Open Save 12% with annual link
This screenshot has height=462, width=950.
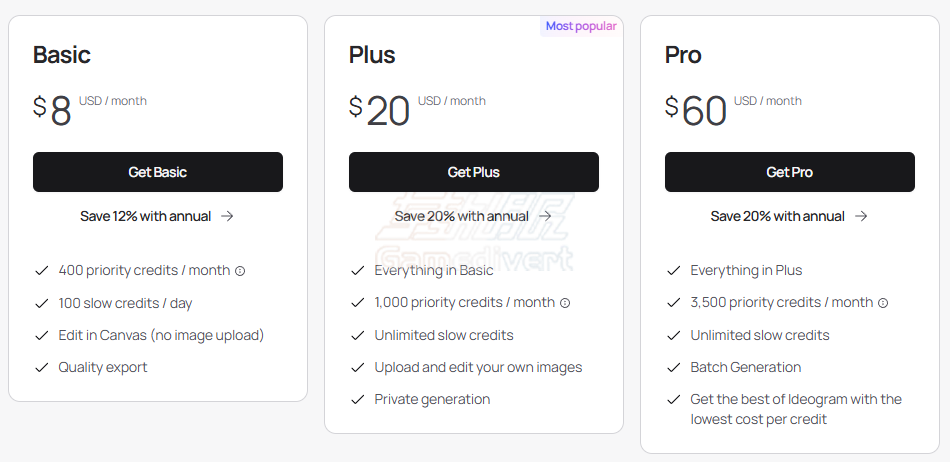157,216
